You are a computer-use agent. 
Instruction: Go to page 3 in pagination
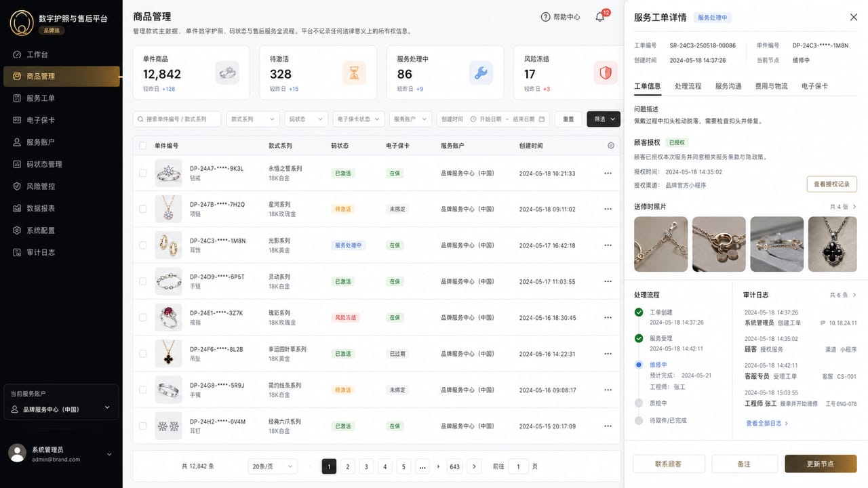[366, 466]
